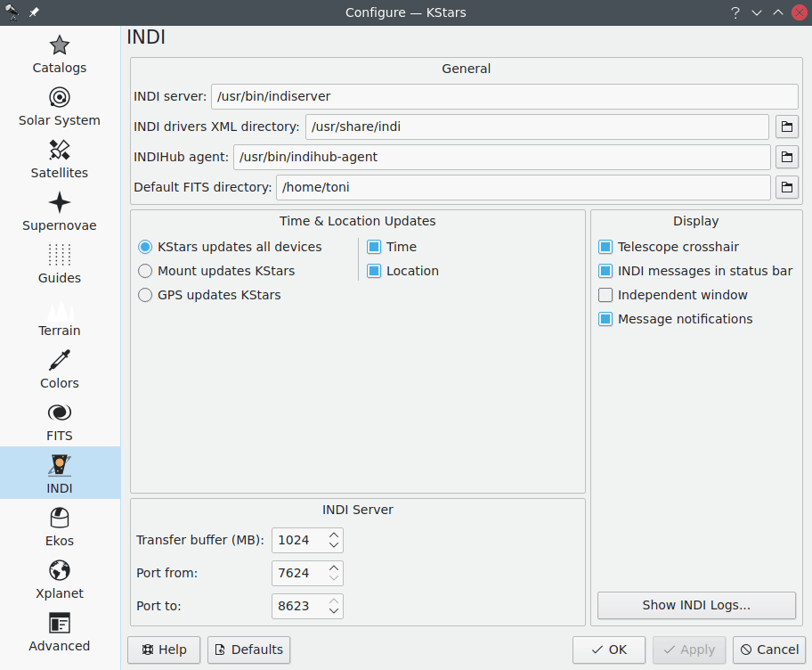This screenshot has height=670, width=812.
Task: Toggle the Telescope crosshair checkbox
Action: tap(605, 247)
